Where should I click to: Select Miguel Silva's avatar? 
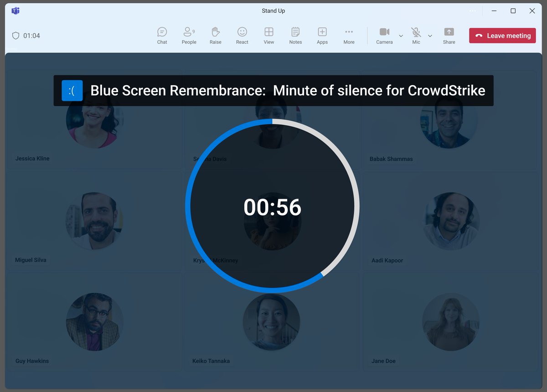click(94, 221)
